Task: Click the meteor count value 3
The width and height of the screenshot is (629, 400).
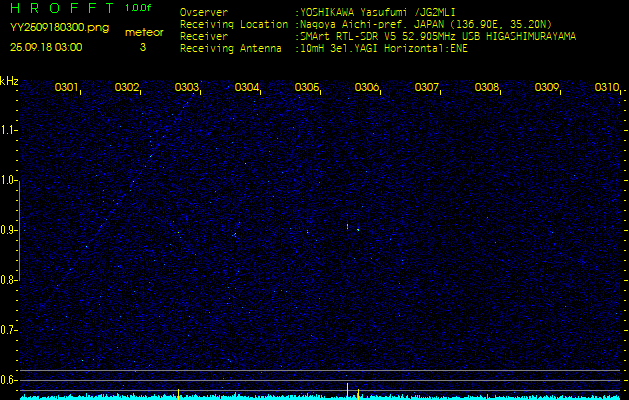Action: point(142,47)
